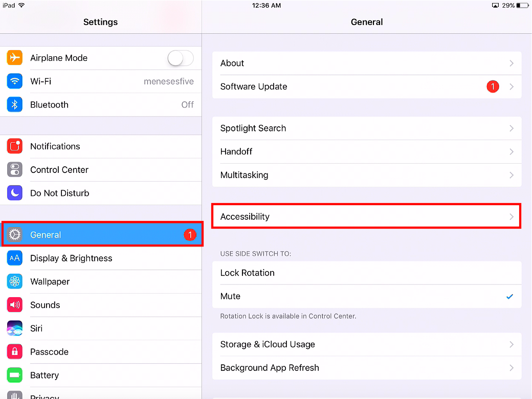Click the Software Update notification badge
Viewport: 532px width, 399px height.
(x=493, y=86)
